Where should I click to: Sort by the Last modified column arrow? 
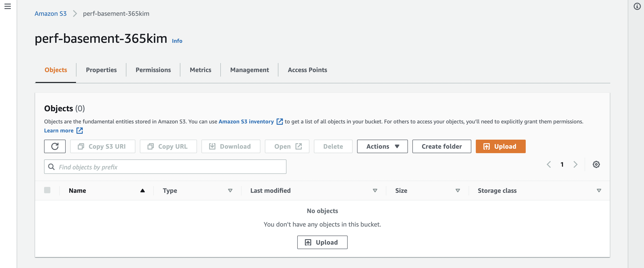pyautogui.click(x=375, y=191)
